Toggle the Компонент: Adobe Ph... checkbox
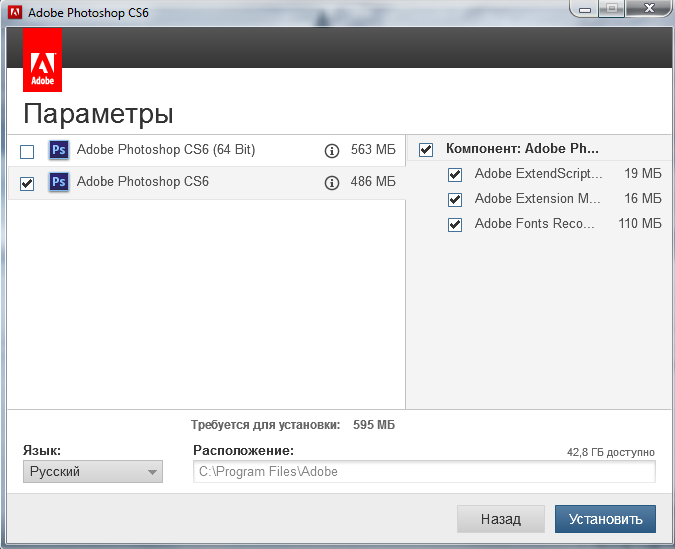Image resolution: width=675 pixels, height=549 pixels. 426,150
